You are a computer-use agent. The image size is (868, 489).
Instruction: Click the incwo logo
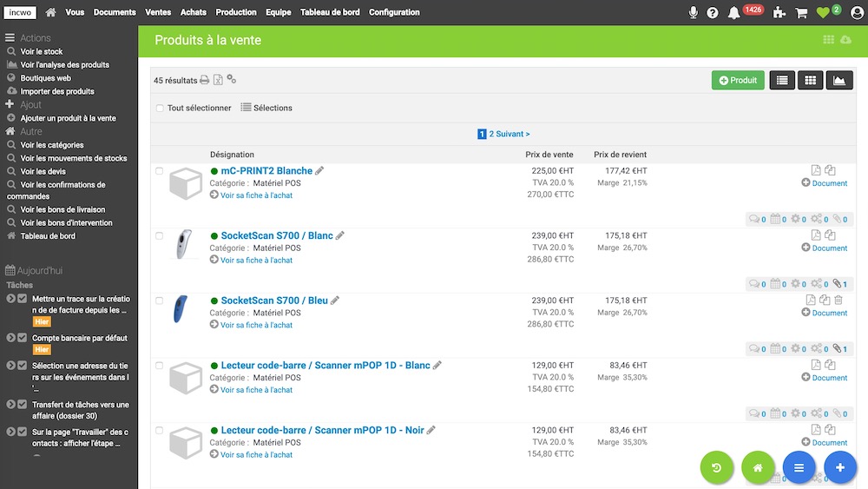[x=20, y=12]
